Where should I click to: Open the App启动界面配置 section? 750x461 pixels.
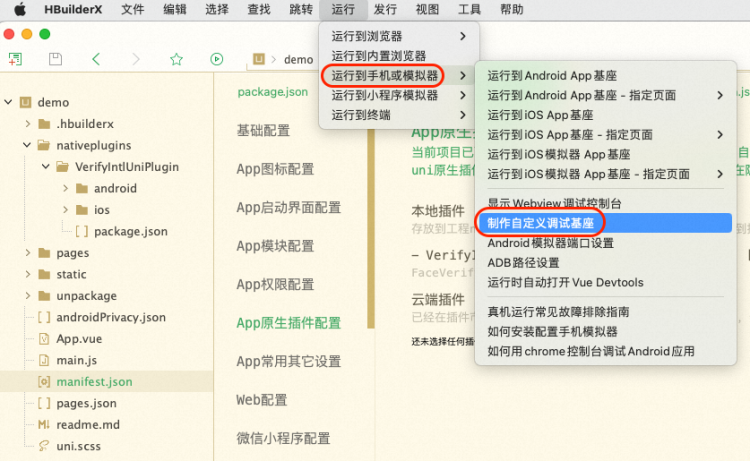click(x=288, y=208)
